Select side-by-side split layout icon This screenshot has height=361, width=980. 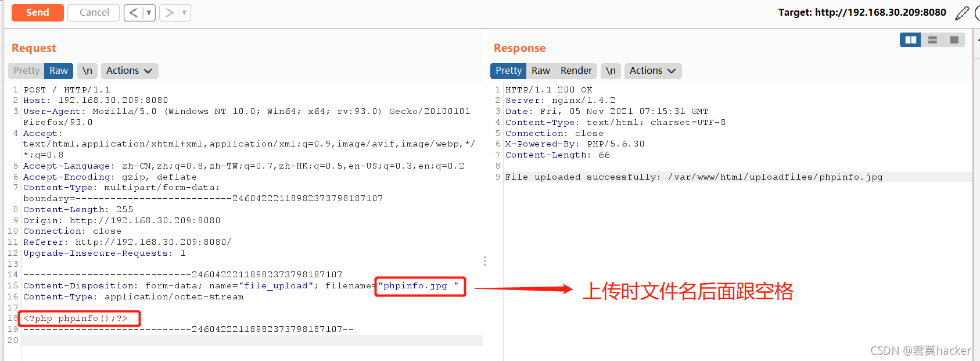point(910,40)
